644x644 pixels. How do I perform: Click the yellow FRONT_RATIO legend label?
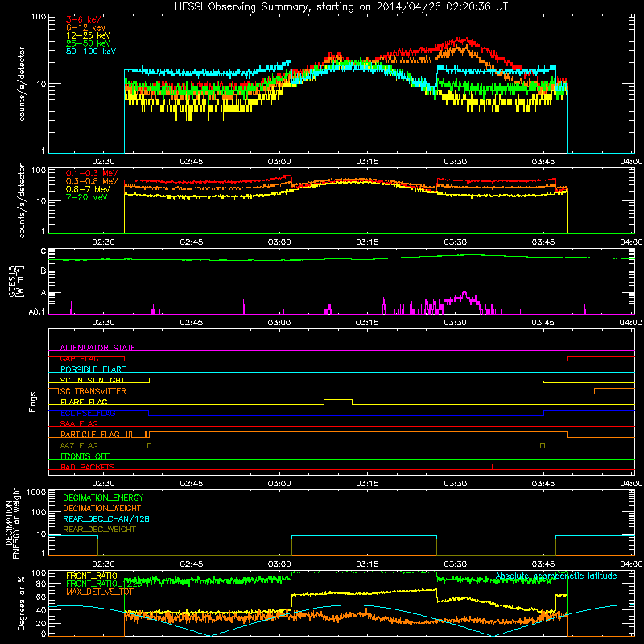(x=92, y=576)
